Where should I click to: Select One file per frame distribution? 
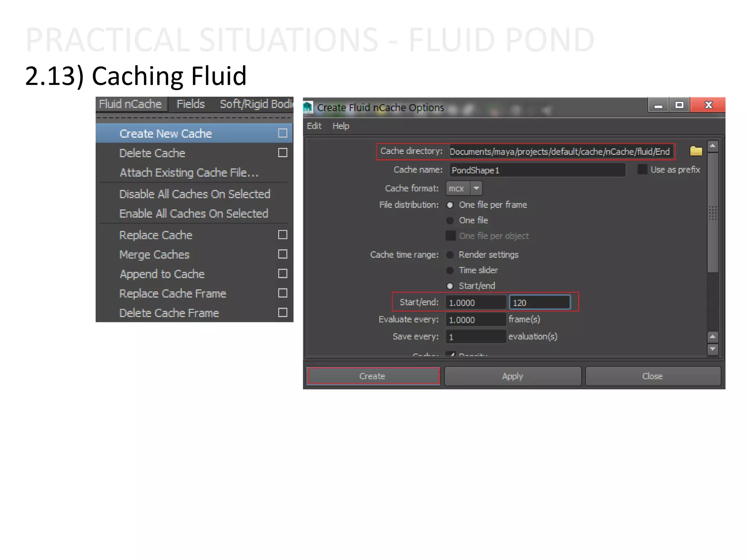450,205
